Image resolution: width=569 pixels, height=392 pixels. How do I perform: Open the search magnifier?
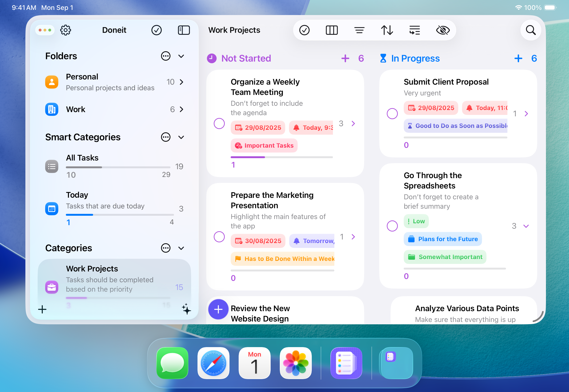tap(530, 30)
